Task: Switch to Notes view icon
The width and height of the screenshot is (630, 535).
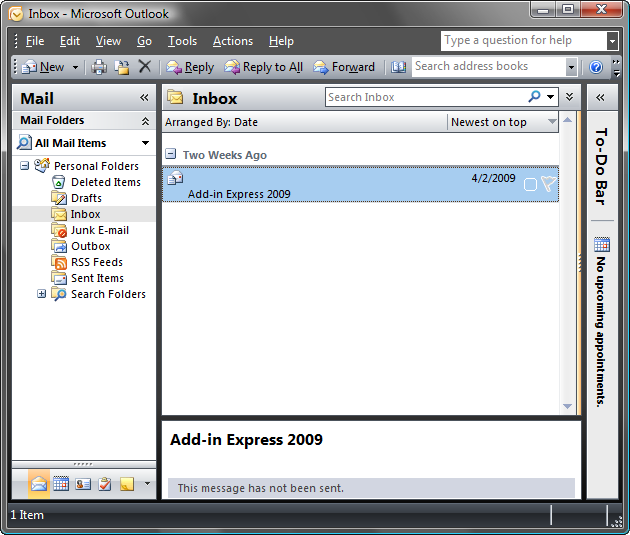Action: [x=127, y=484]
